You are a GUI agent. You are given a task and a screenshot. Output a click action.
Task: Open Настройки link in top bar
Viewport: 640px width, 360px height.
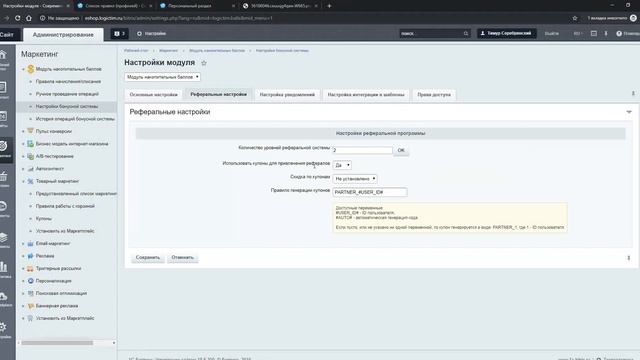pos(151,33)
